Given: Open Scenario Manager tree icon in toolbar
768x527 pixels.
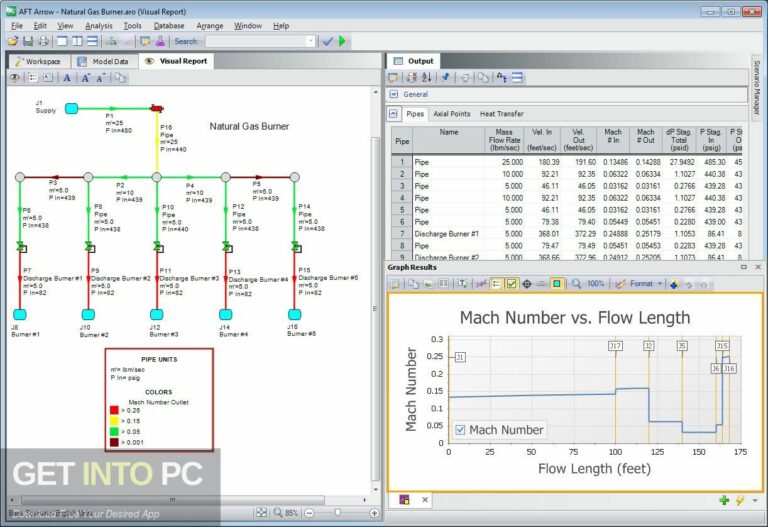Looking at the screenshot, I should click(x=111, y=42).
